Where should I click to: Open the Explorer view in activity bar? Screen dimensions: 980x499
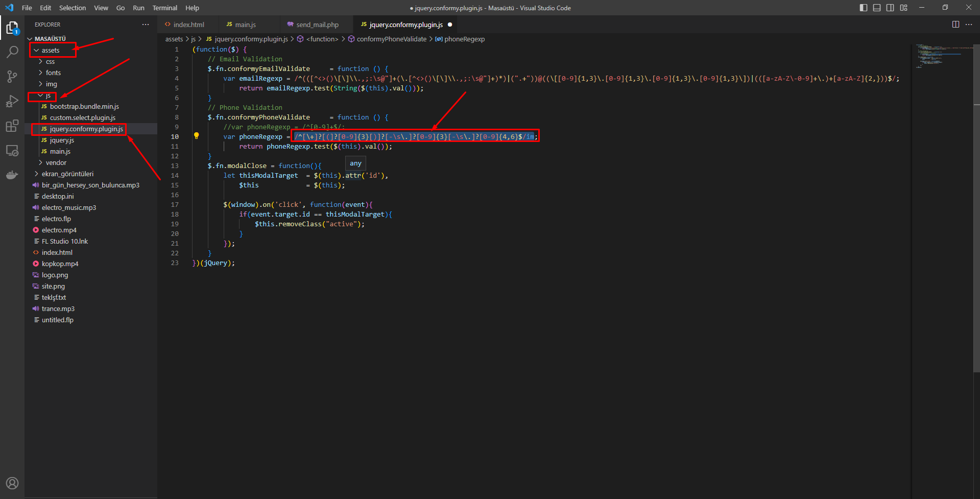pyautogui.click(x=12, y=28)
